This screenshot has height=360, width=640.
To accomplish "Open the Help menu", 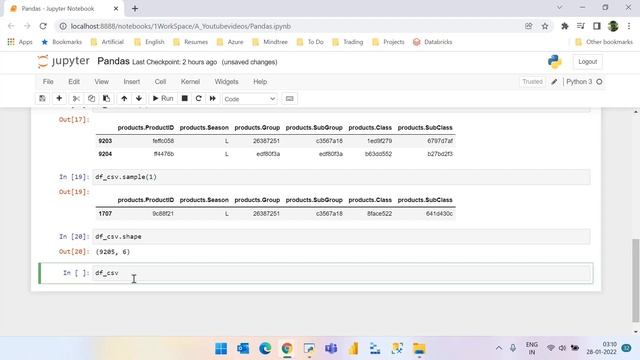I will pos(260,82).
